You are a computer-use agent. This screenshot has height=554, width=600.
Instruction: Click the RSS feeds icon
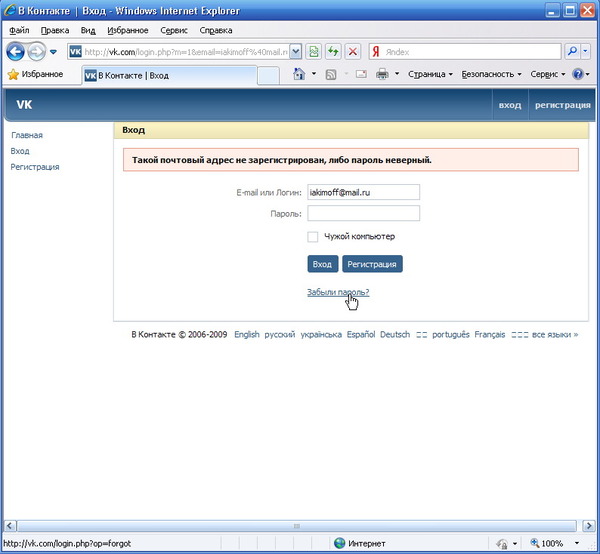click(331, 74)
